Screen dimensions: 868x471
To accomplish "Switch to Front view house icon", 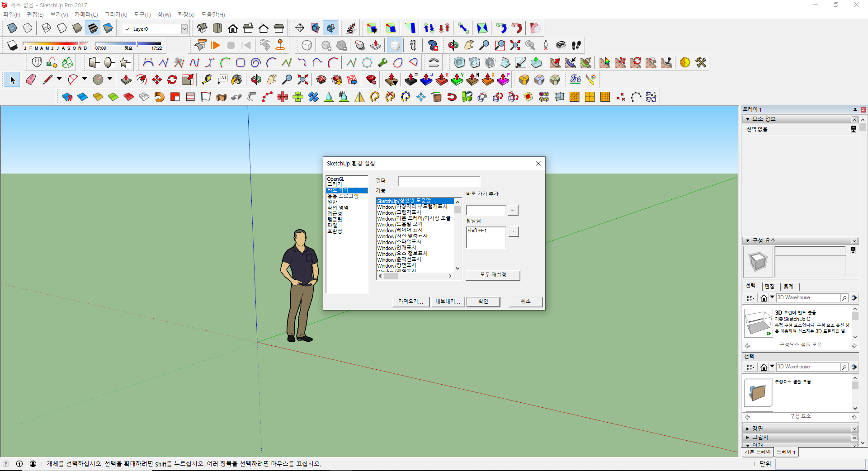I will (x=233, y=28).
